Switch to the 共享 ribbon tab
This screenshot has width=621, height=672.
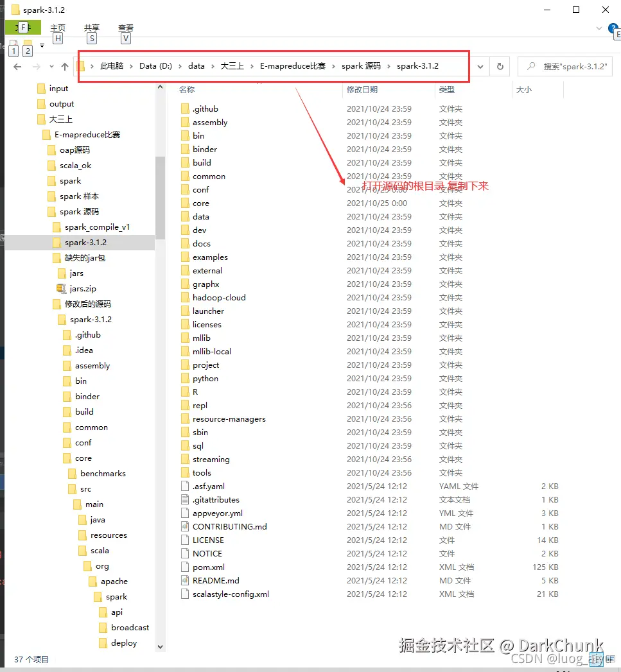click(x=91, y=28)
